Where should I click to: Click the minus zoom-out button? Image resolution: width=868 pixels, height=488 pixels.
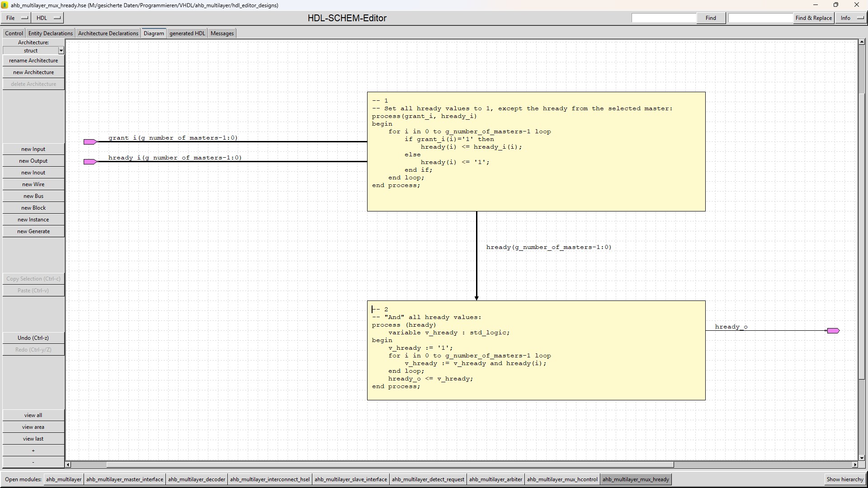33,462
